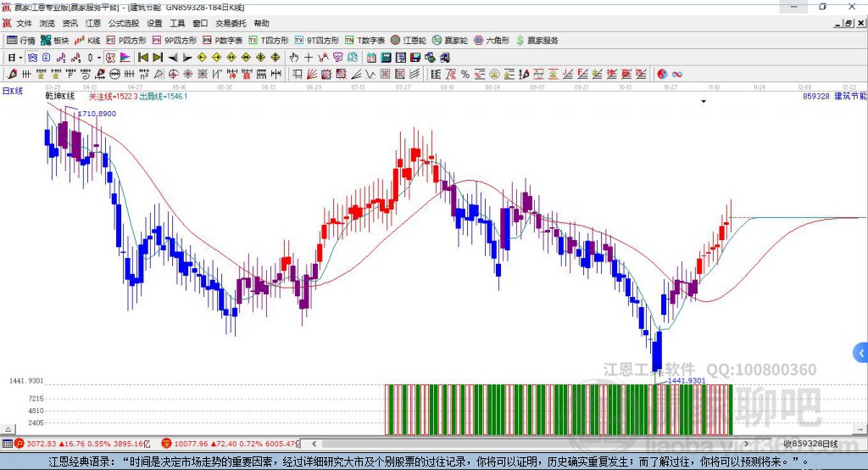The height and width of the screenshot is (470, 868).
Task: Click the flag indicator toolbar icon
Action: [x=125, y=57]
